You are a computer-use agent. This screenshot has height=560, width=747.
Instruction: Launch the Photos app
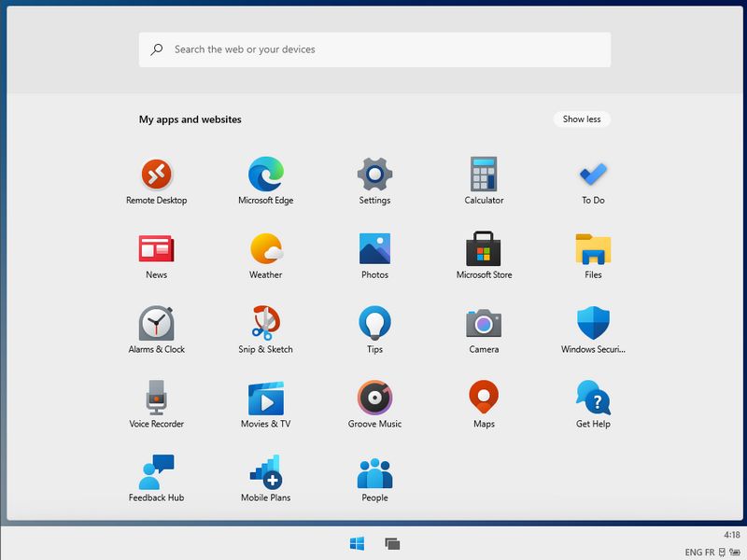pyautogui.click(x=375, y=256)
